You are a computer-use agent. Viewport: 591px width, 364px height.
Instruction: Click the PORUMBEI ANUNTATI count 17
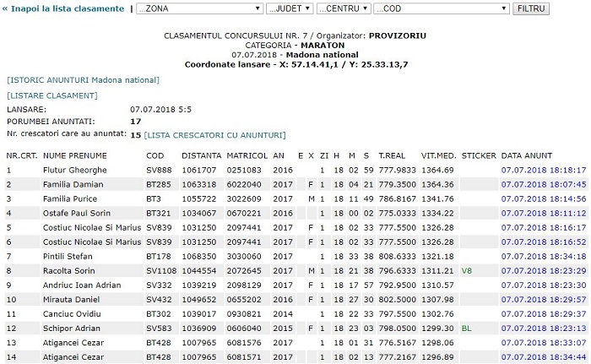point(136,122)
